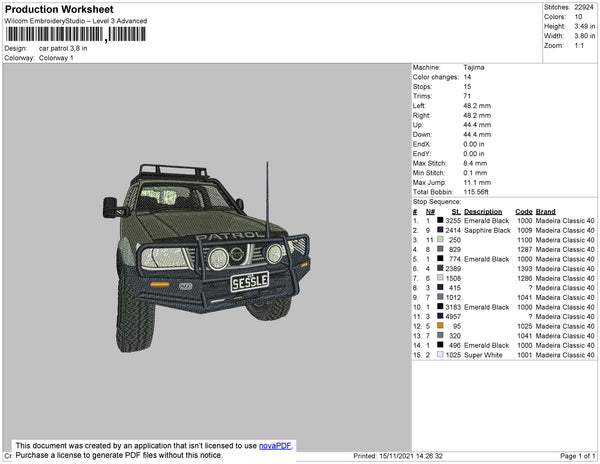Click the design barcode under the header

(75, 34)
